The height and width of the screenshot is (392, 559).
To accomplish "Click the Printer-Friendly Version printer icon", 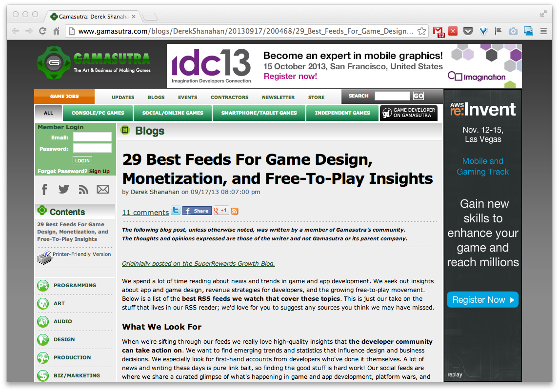I will (44, 257).
